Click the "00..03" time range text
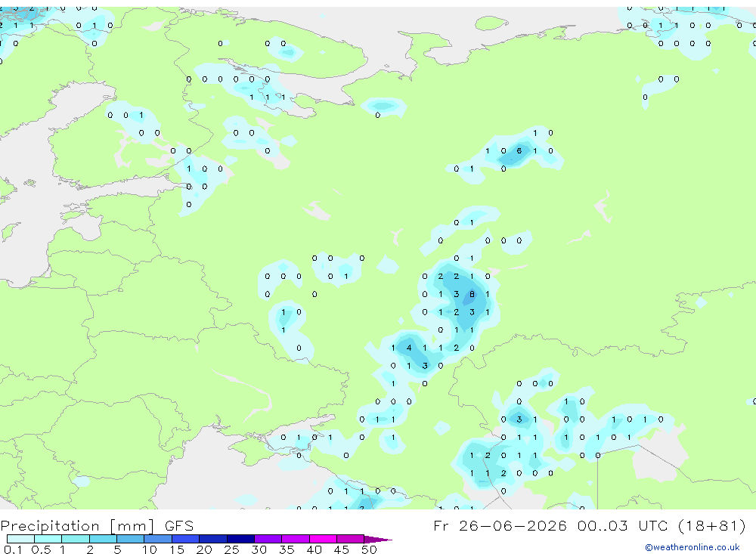The height and width of the screenshot is (554, 756). point(603,525)
